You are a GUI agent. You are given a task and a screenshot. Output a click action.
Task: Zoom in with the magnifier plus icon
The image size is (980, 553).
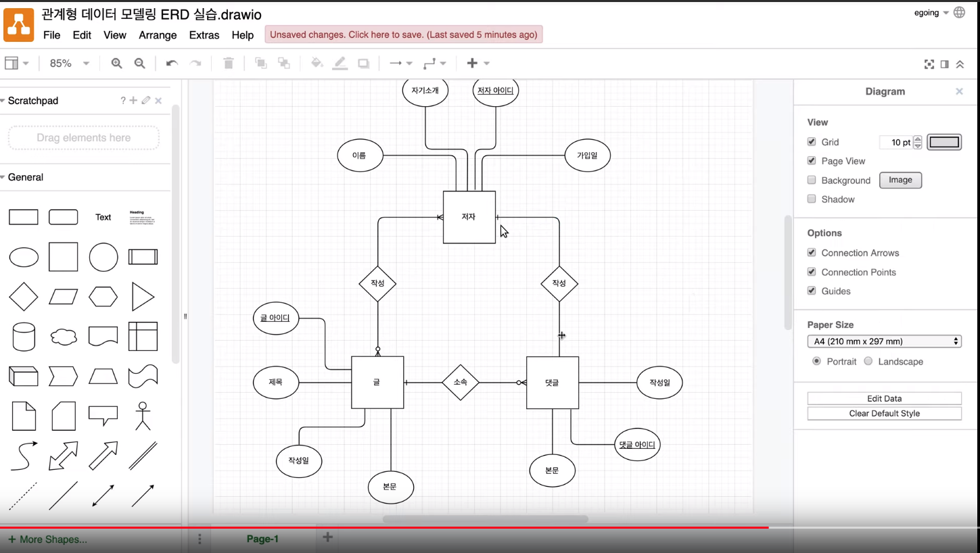point(116,63)
